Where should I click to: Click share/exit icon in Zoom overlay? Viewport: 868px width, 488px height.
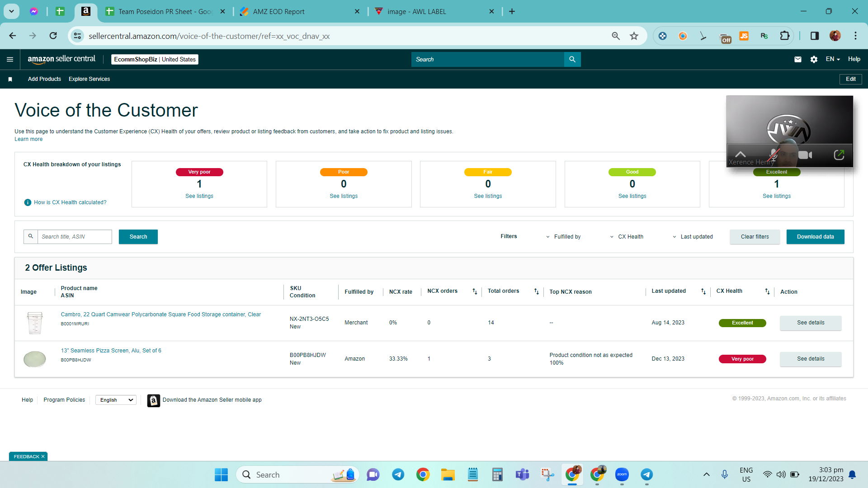(839, 155)
